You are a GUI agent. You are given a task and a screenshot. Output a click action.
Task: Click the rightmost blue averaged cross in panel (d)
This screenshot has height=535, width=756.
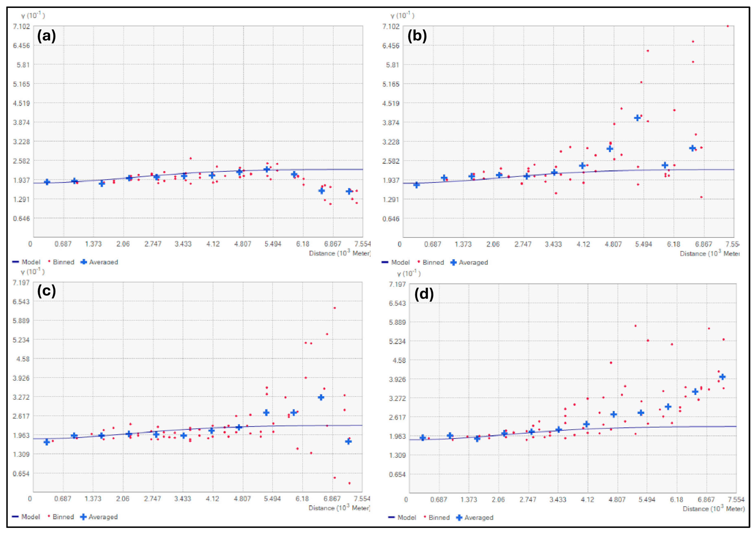(x=722, y=377)
